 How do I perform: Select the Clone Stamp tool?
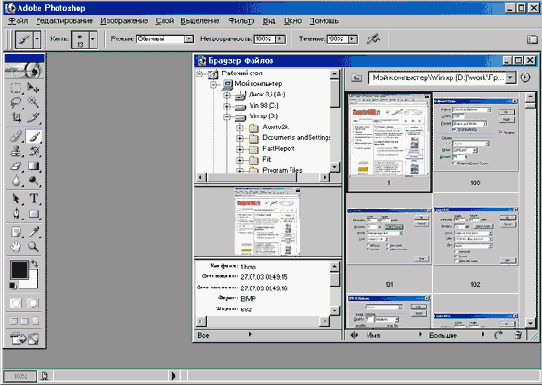click(x=16, y=151)
